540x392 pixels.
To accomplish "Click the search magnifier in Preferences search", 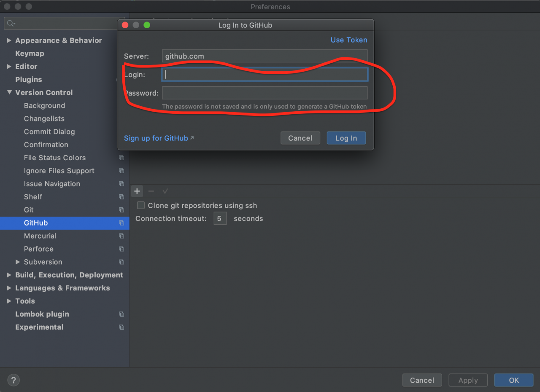I will click(11, 24).
